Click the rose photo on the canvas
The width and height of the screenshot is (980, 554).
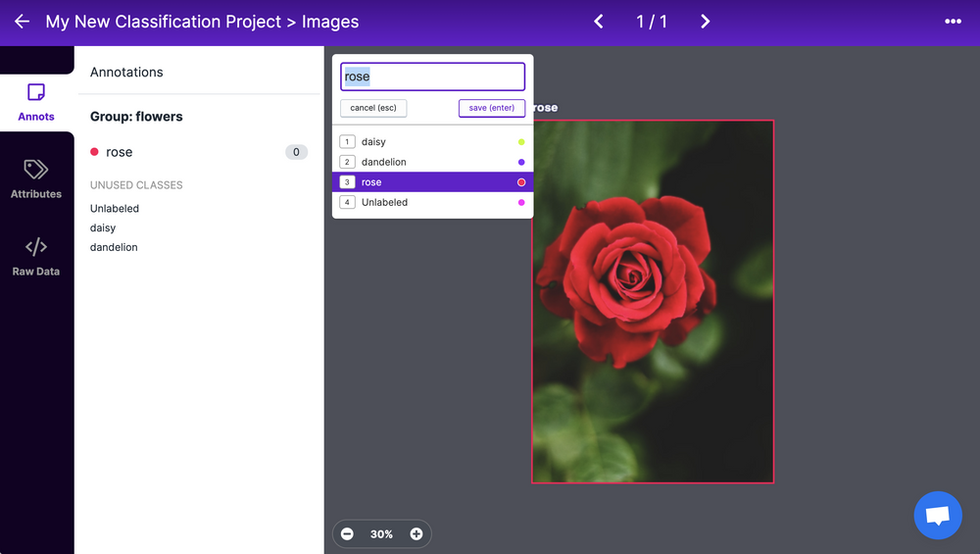653,301
